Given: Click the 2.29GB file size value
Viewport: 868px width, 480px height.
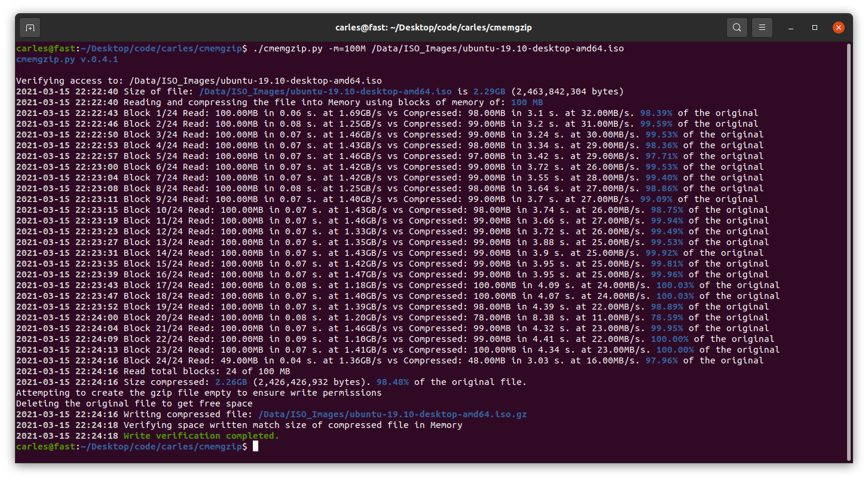Looking at the screenshot, I should (490, 91).
